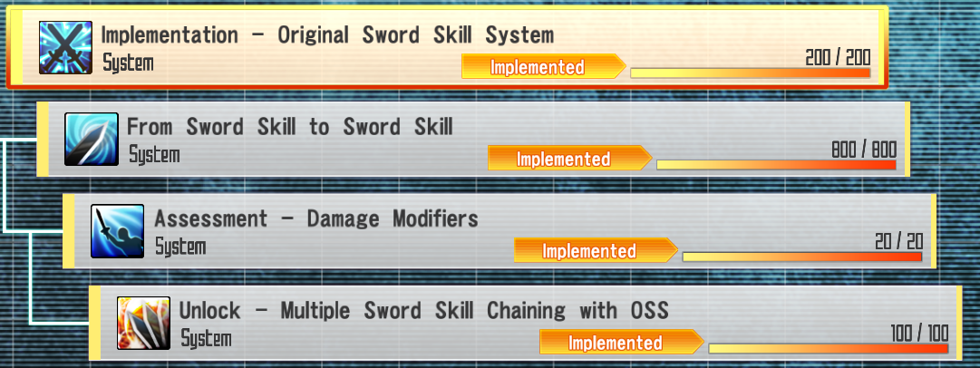Click the Multiple Sword Skill Chaining icon
980x368 pixels.
point(144,323)
